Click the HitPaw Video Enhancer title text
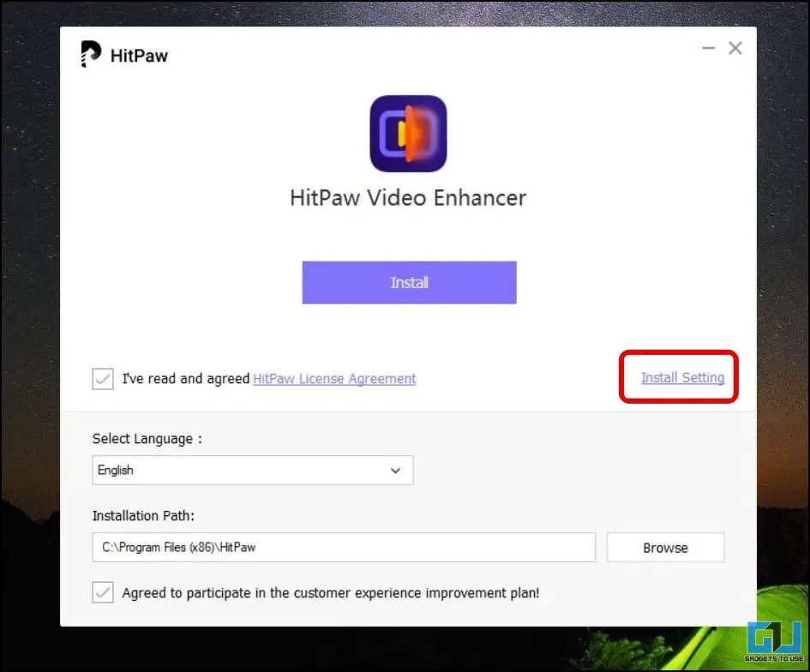This screenshot has width=810, height=672. (408, 198)
